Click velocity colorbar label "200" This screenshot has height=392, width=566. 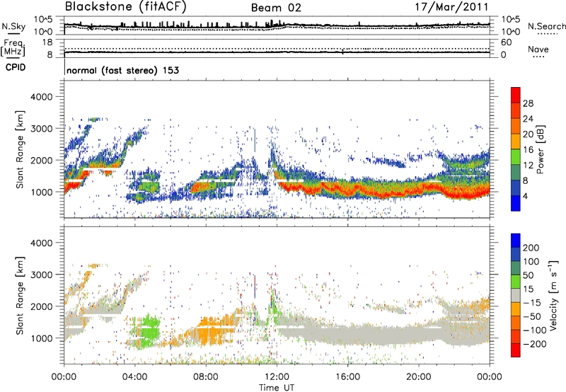(x=531, y=248)
